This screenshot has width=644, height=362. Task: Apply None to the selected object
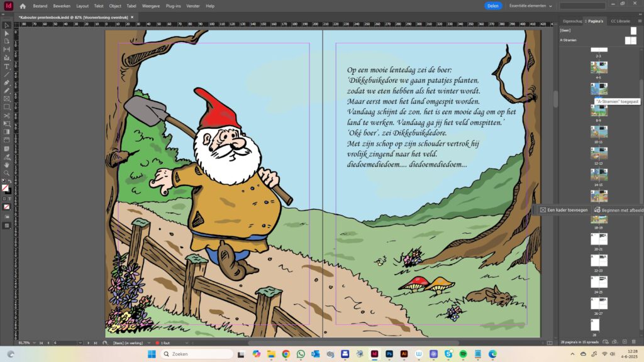coord(6,207)
